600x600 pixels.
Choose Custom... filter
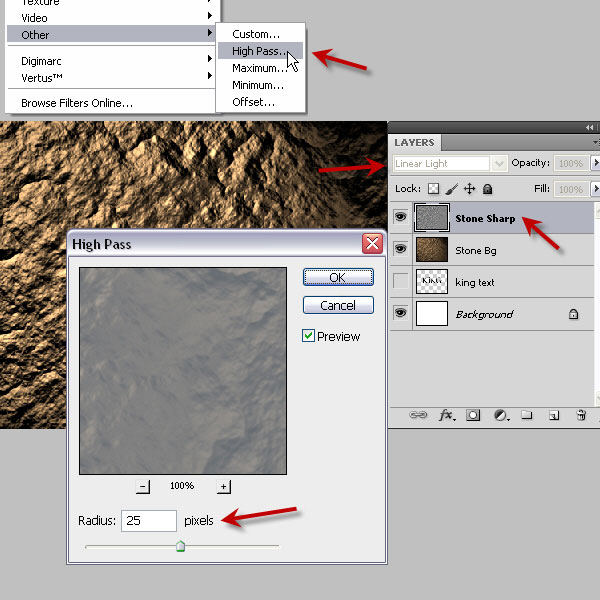260,34
